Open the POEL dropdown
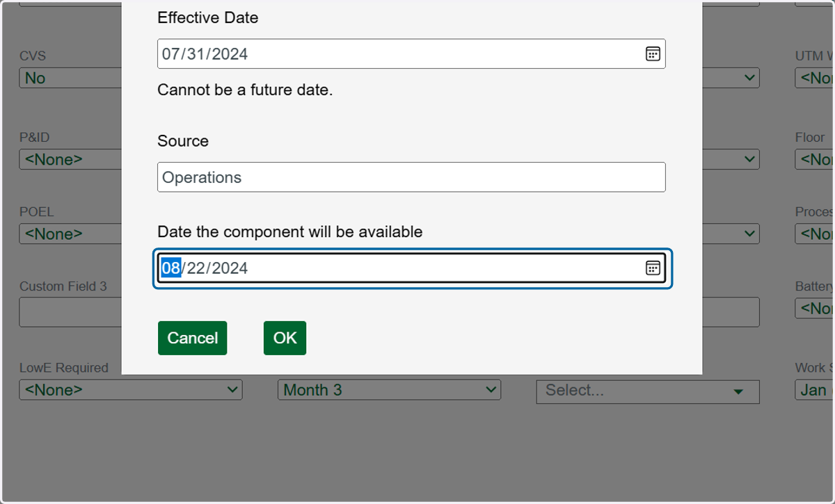 (70, 234)
